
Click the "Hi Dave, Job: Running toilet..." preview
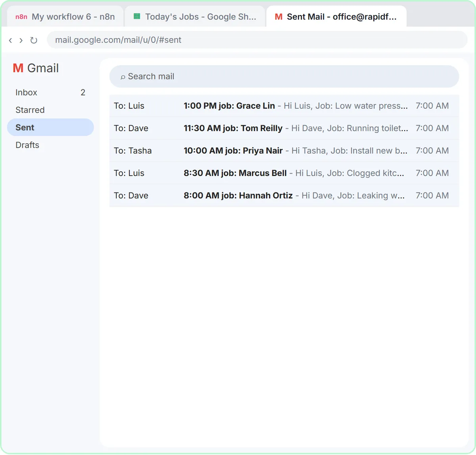tap(349, 128)
